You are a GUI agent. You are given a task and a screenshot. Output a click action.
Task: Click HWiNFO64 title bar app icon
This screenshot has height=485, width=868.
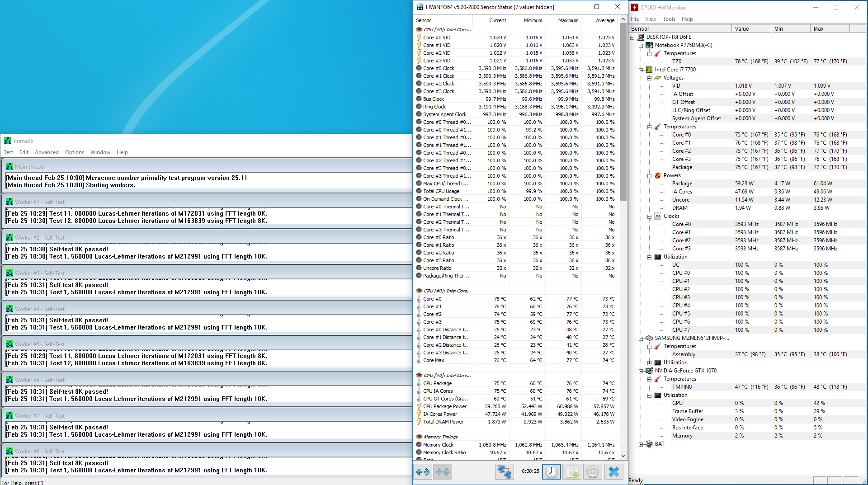coord(420,7)
